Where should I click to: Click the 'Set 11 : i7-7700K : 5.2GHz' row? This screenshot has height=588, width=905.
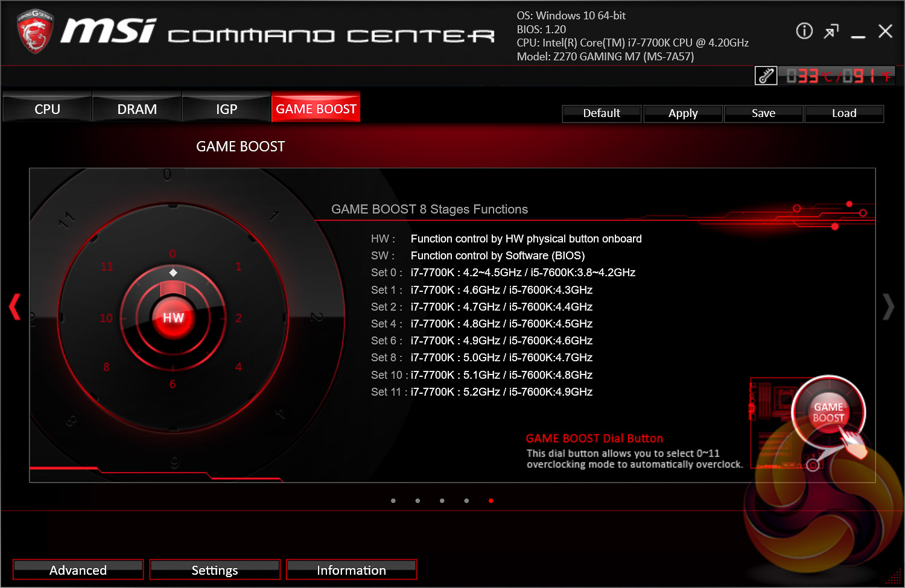pyautogui.click(x=481, y=392)
